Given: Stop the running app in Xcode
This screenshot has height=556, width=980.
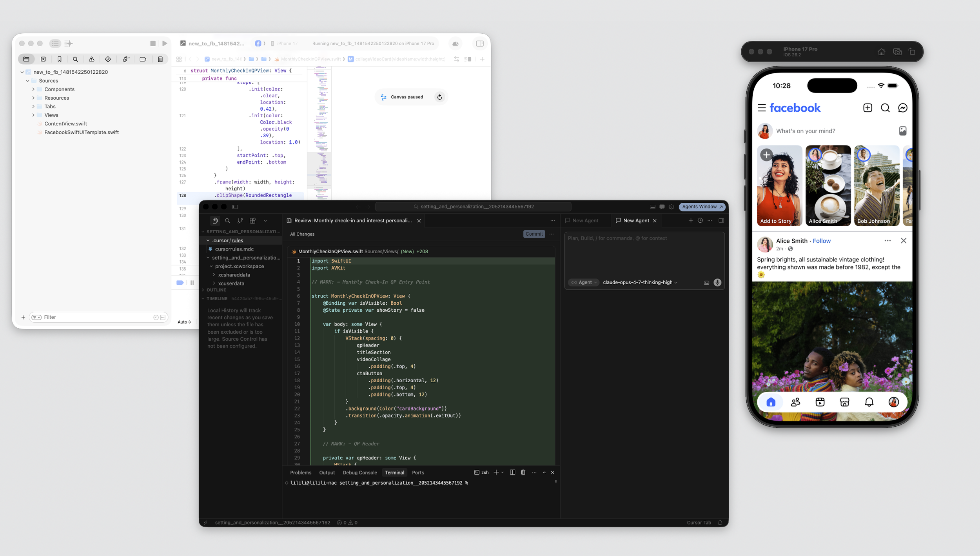Looking at the screenshot, I should tap(153, 44).
